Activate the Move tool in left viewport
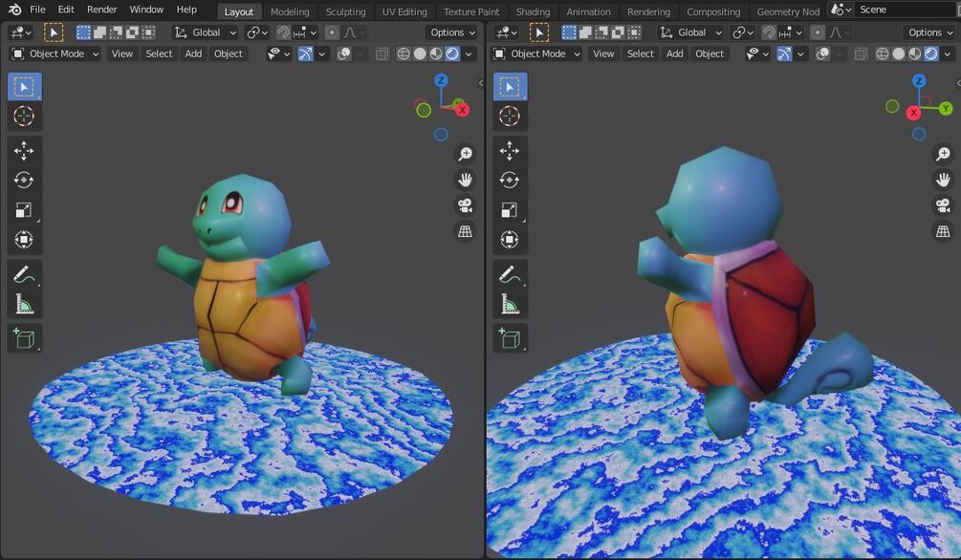Screen dimensions: 961x560 [x=25, y=150]
